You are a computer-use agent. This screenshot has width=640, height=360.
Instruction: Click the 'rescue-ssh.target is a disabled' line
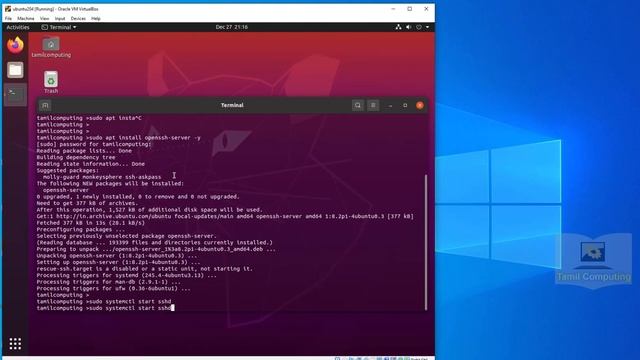144,269
